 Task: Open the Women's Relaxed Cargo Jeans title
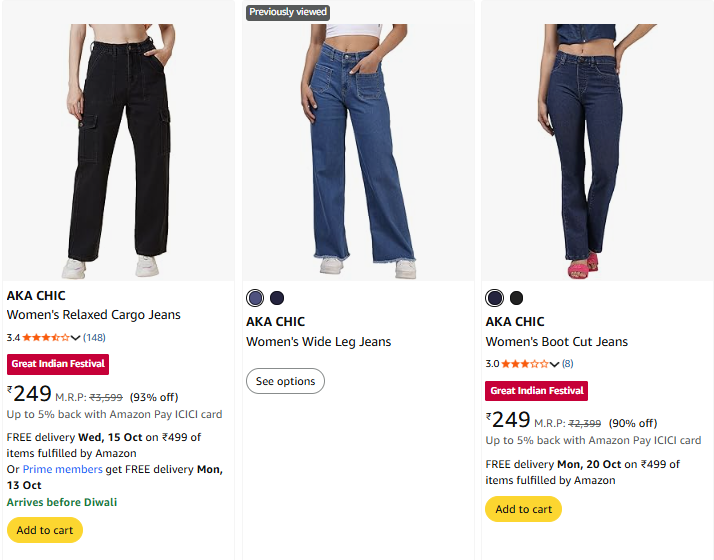94,315
